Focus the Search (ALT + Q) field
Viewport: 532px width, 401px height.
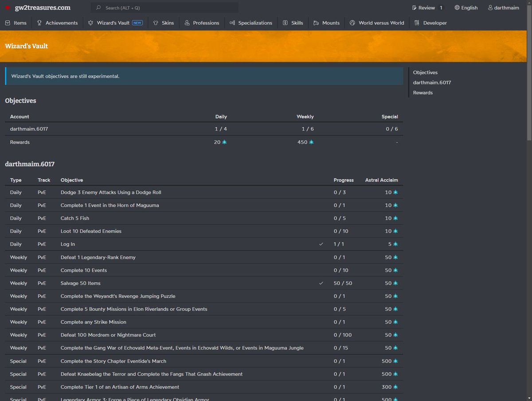(164, 8)
